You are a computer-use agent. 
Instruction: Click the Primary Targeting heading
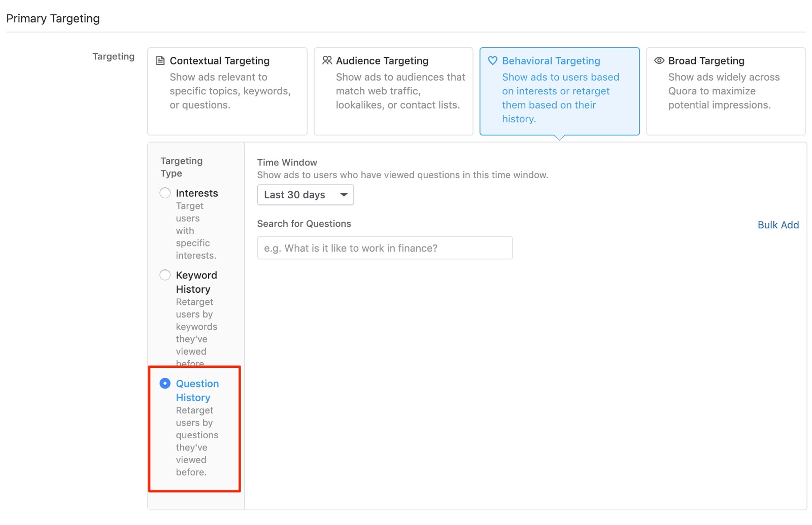coord(53,18)
